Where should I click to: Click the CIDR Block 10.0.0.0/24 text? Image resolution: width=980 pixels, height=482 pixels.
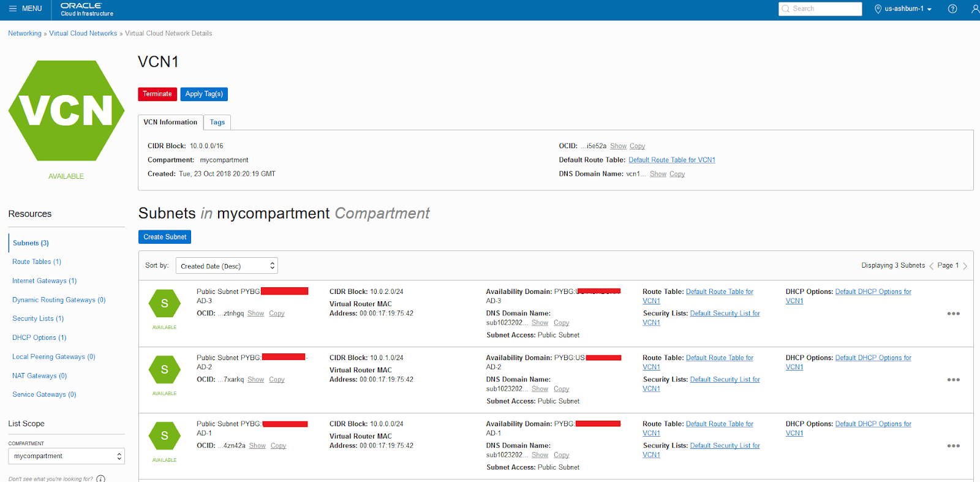pyautogui.click(x=366, y=424)
